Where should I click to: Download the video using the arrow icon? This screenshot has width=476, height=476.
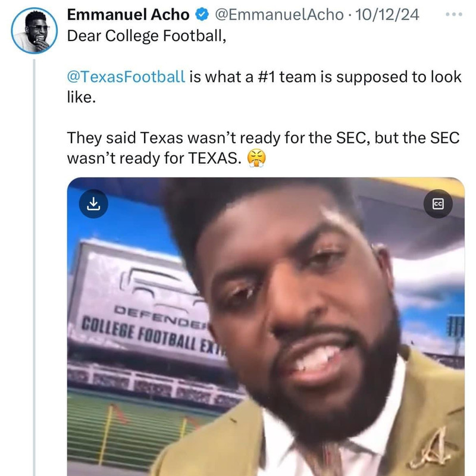[x=93, y=203]
